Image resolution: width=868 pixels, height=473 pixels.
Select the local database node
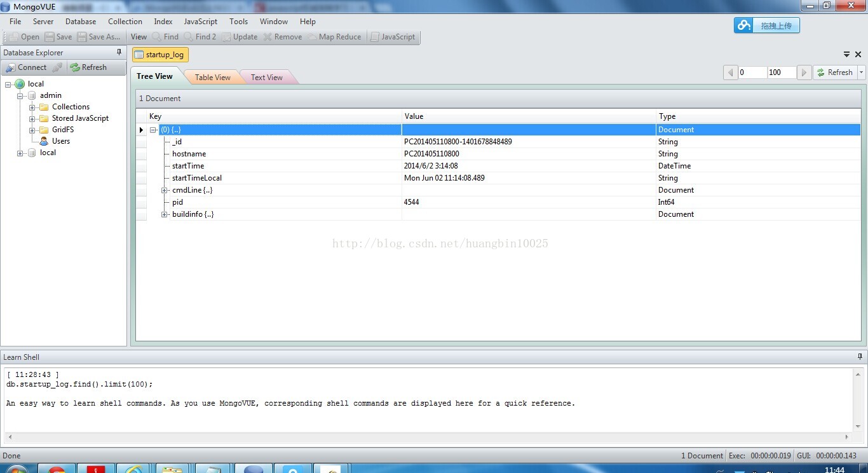(x=42, y=153)
